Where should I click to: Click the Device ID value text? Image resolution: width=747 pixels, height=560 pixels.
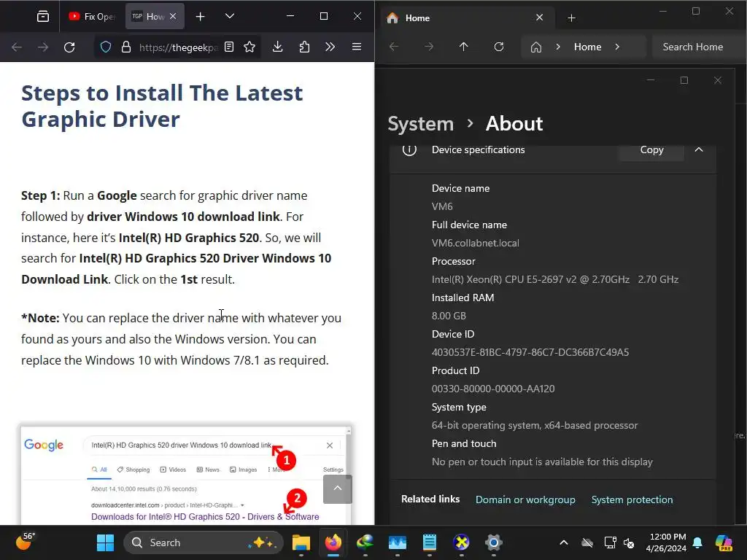tap(530, 352)
